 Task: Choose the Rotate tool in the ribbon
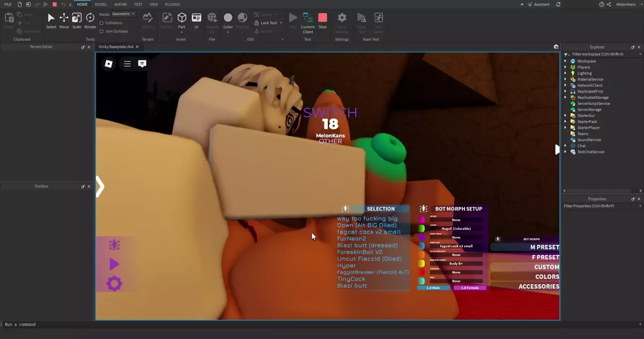(90, 20)
